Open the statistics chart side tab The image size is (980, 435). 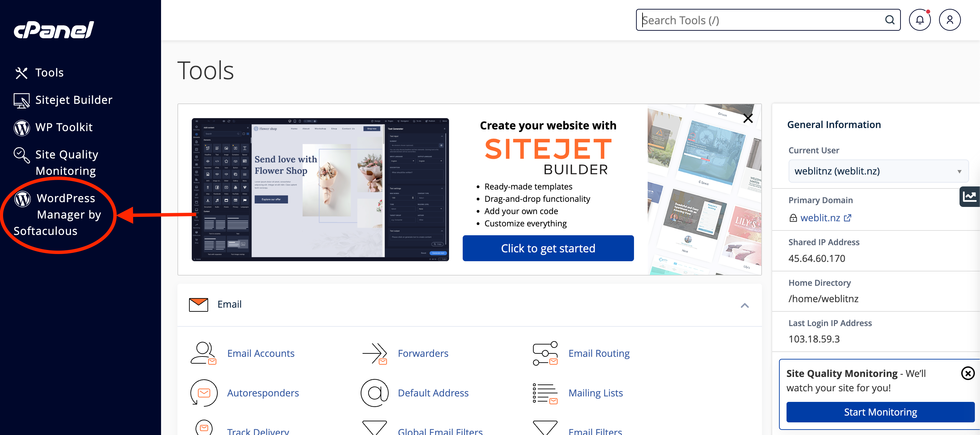click(969, 196)
